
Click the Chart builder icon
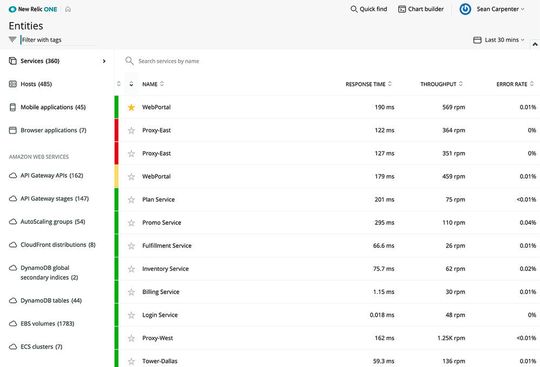402,9
